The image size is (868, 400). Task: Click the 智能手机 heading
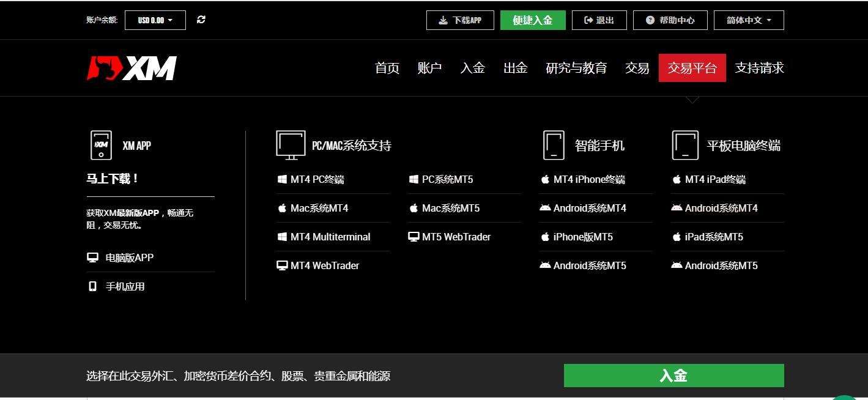[600, 146]
